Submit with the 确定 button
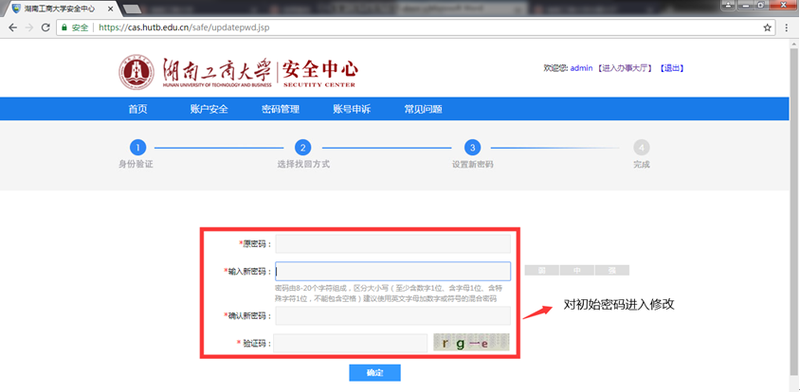800x392 pixels. [x=375, y=373]
